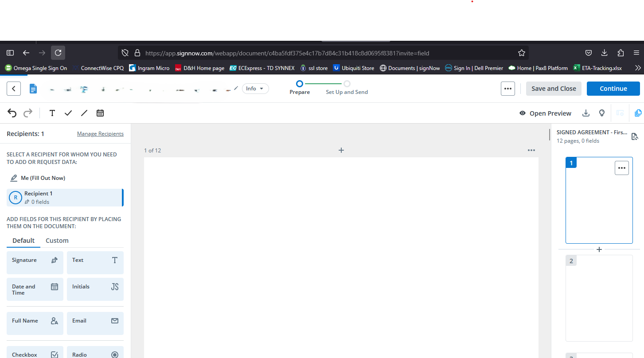Image resolution: width=644 pixels, height=358 pixels.
Task: Click the document replace icon beside SIGNED AGREEMENT
Action: pyautogui.click(x=635, y=136)
